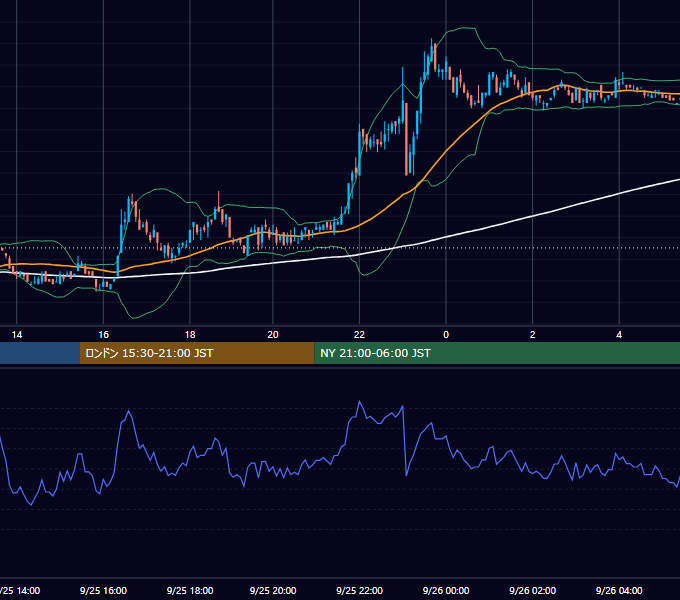Select the London 15:30-21:00 JST session bar
Viewport: 680px width, 600px height.
197,353
